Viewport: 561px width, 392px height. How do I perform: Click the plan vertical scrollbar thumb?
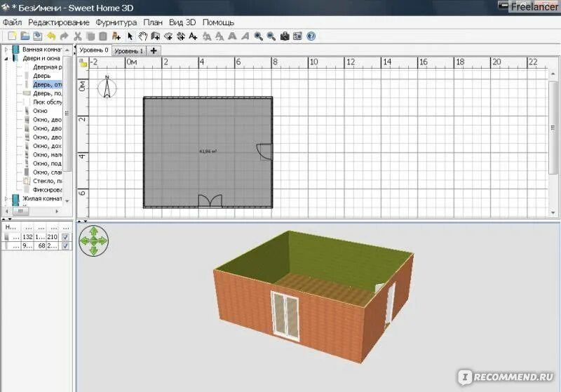[553, 128]
